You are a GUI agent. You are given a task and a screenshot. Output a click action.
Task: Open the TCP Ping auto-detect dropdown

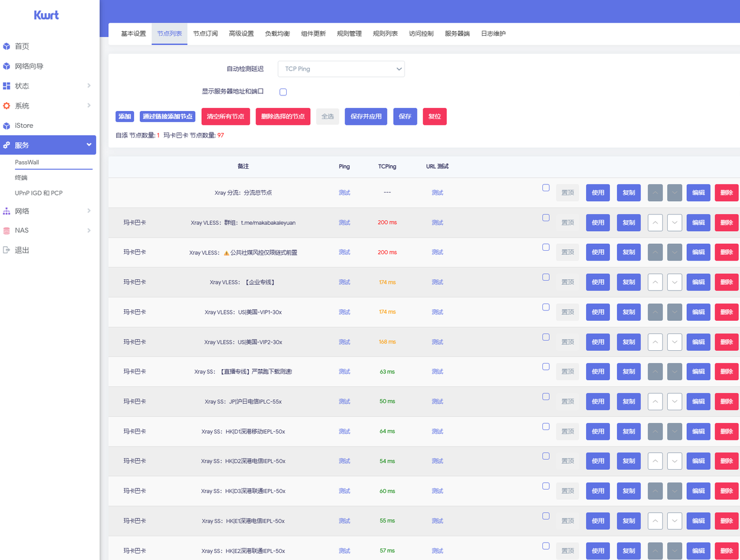[x=341, y=69]
